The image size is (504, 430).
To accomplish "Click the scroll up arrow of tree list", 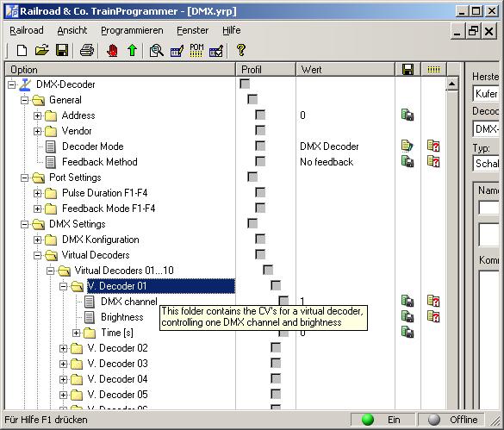I will (x=451, y=84).
